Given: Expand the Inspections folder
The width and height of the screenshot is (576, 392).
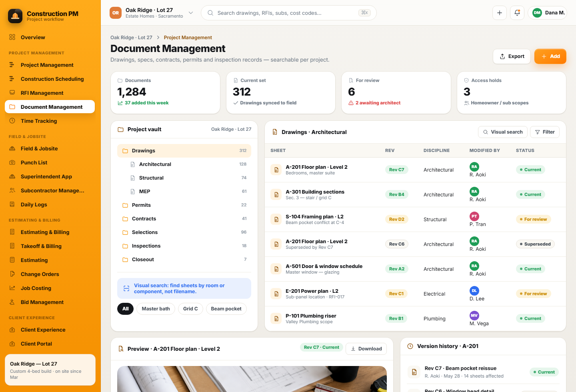Looking at the screenshot, I should click(184, 246).
